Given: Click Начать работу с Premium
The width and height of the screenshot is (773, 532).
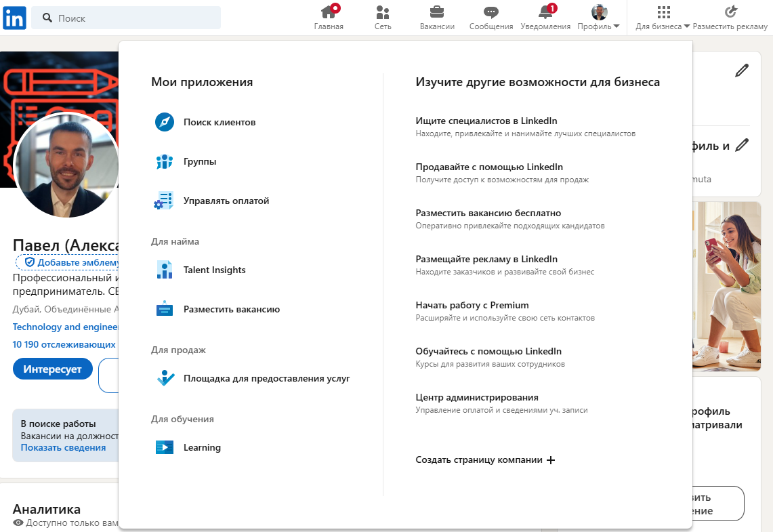Looking at the screenshot, I should tap(472, 305).
